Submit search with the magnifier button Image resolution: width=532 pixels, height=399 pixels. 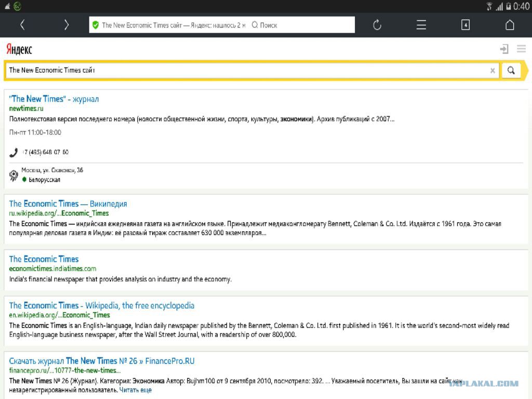[x=511, y=70]
